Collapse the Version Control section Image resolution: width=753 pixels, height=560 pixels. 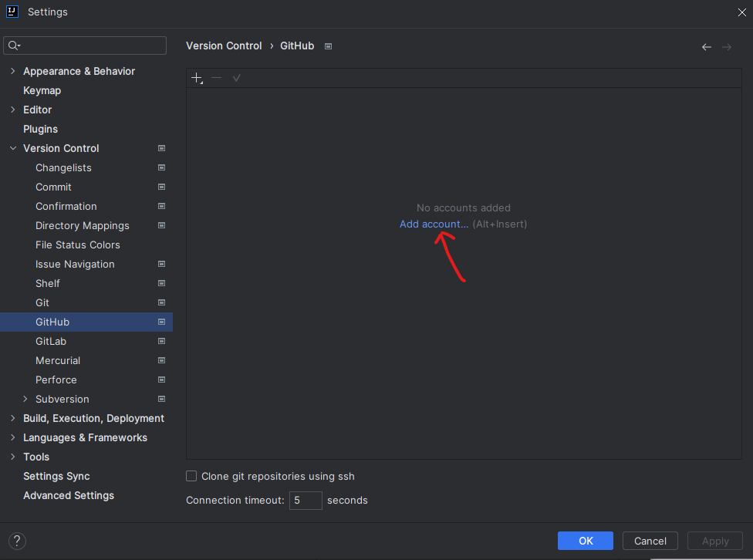click(x=13, y=148)
